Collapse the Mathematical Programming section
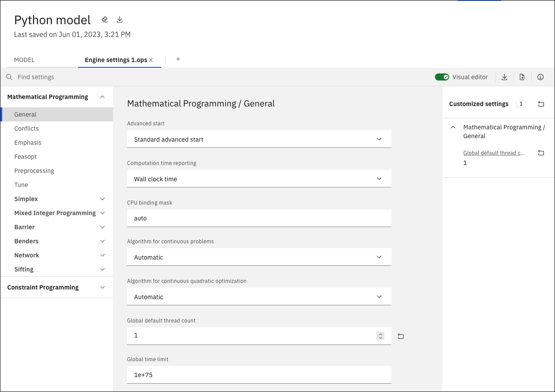 pyautogui.click(x=102, y=97)
